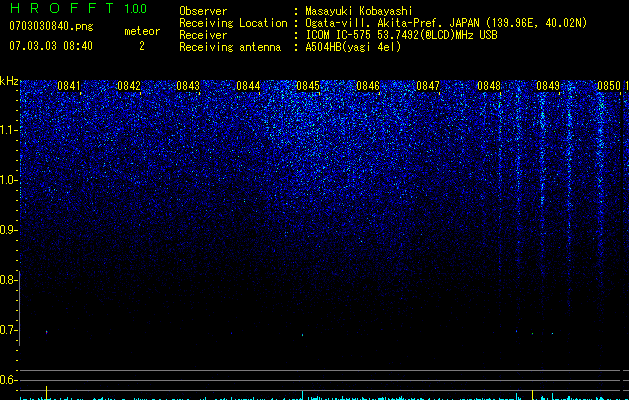The height and width of the screenshot is (400, 629).
Task: Click the 0.7 kHz axis tick label
Action: [x=7, y=330]
